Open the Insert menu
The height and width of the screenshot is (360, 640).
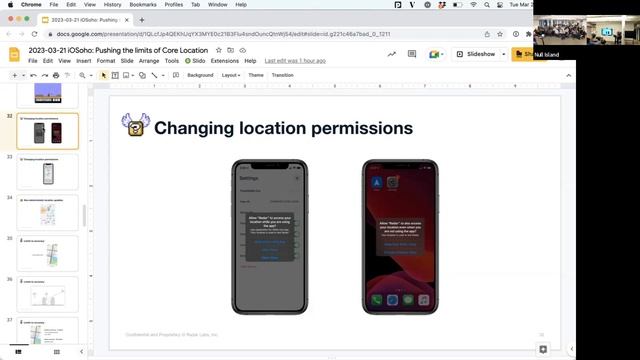[x=84, y=61]
